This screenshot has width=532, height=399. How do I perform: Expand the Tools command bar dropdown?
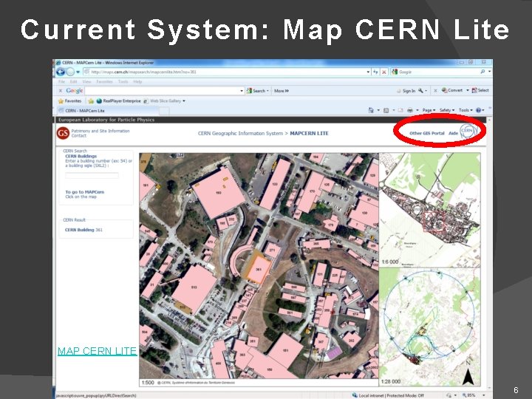tap(465, 110)
